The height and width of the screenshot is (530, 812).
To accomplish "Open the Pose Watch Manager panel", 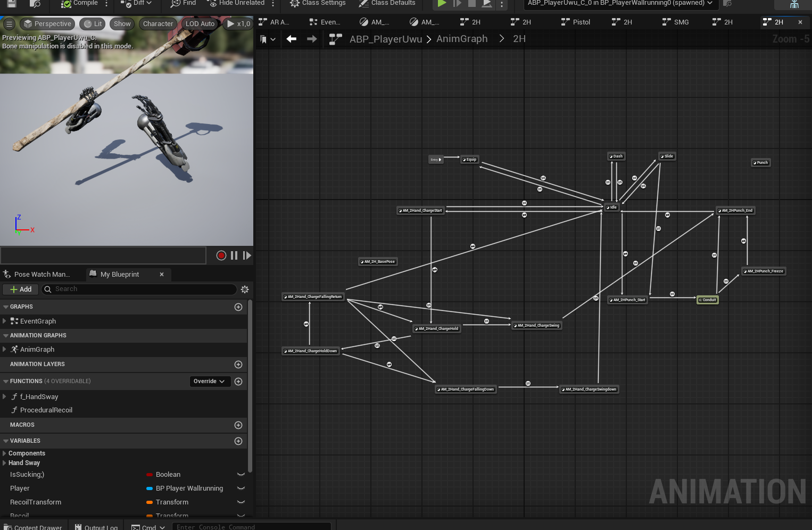I will coord(38,274).
